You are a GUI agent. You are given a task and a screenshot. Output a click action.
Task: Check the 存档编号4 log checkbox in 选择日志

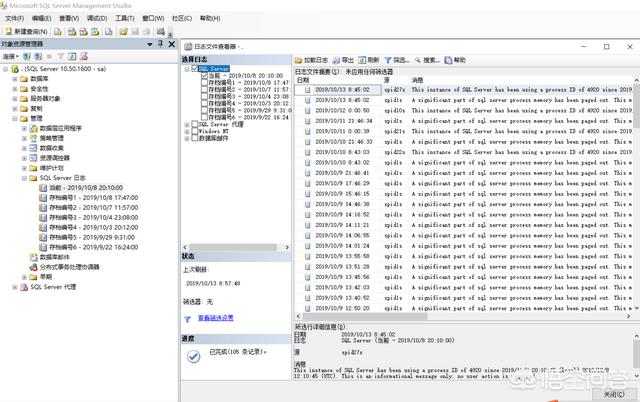[204, 103]
